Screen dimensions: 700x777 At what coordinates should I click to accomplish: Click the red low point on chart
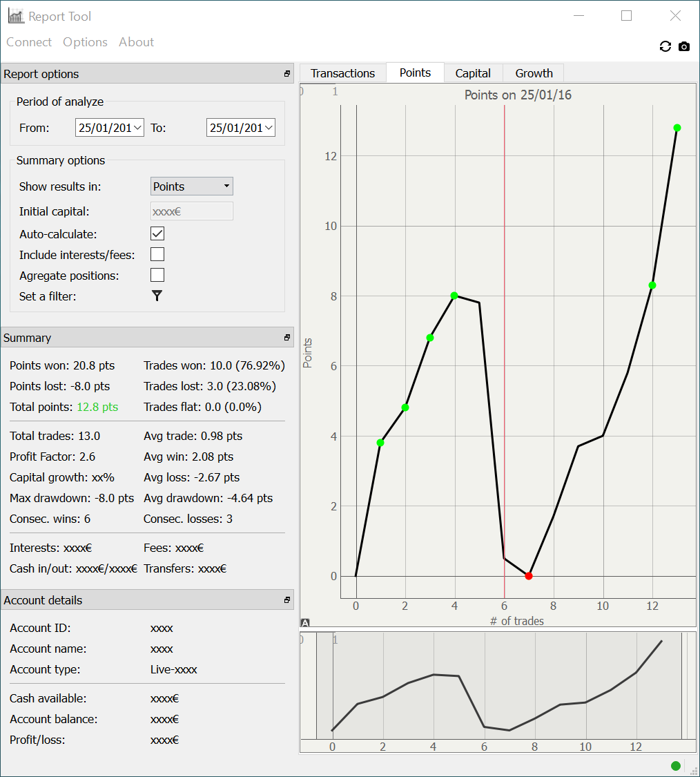[529, 576]
